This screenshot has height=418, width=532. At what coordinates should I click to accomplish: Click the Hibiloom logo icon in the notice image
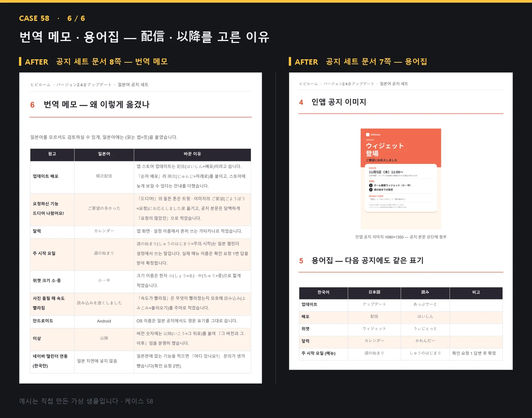point(368,135)
